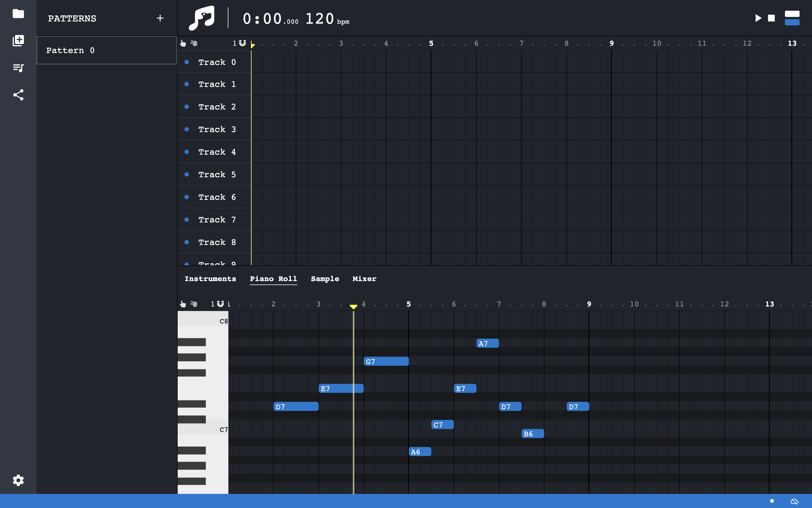
Task: Toggle the blue dot on Track 5
Action: tap(187, 174)
